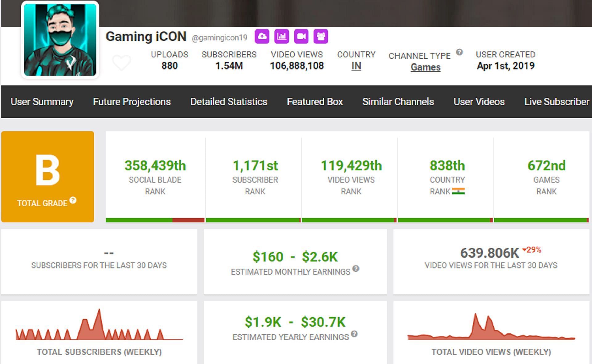The height and width of the screenshot is (364, 592).
Task: Toggle the heart favorite icon
Action: coord(121,63)
